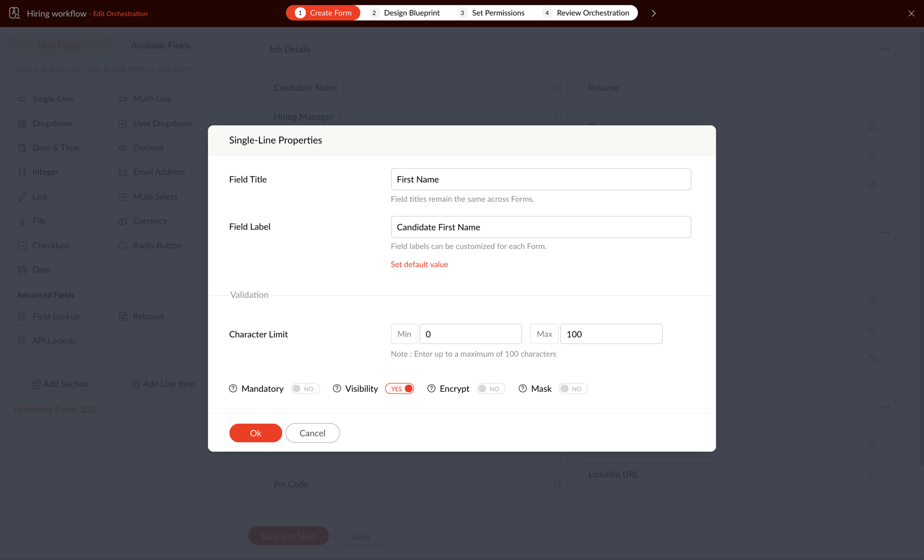Select the Field Lookup icon
Image resolution: width=924 pixels, height=560 pixels.
(x=22, y=317)
